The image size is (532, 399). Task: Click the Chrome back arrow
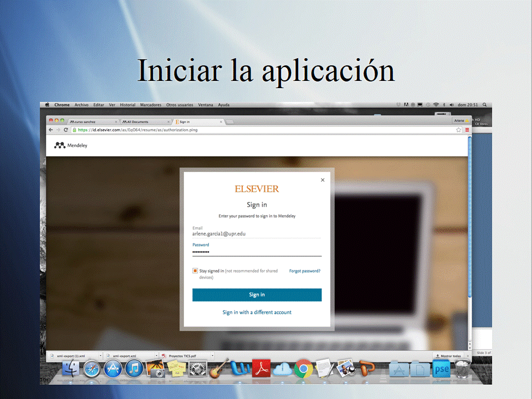click(51, 130)
